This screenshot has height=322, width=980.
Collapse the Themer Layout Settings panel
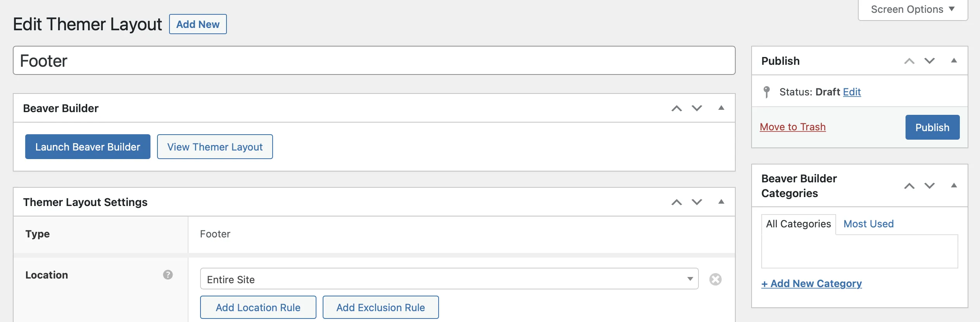721,202
